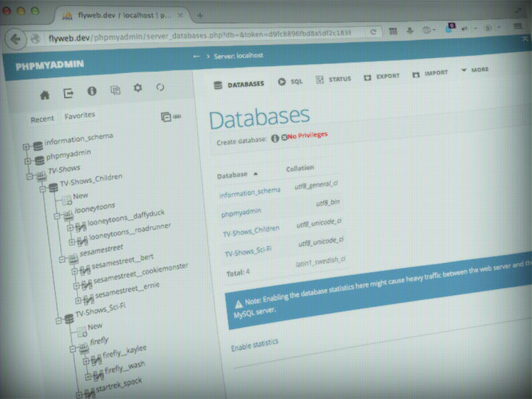The image size is (532, 399).
Task: Select the Favorites tab in sidebar
Action: (80, 116)
